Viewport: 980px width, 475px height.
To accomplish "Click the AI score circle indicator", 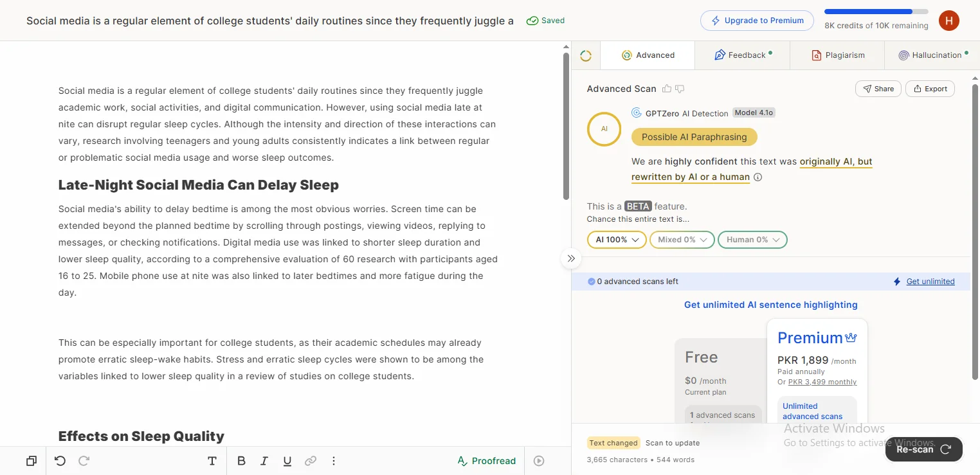I will pos(604,129).
